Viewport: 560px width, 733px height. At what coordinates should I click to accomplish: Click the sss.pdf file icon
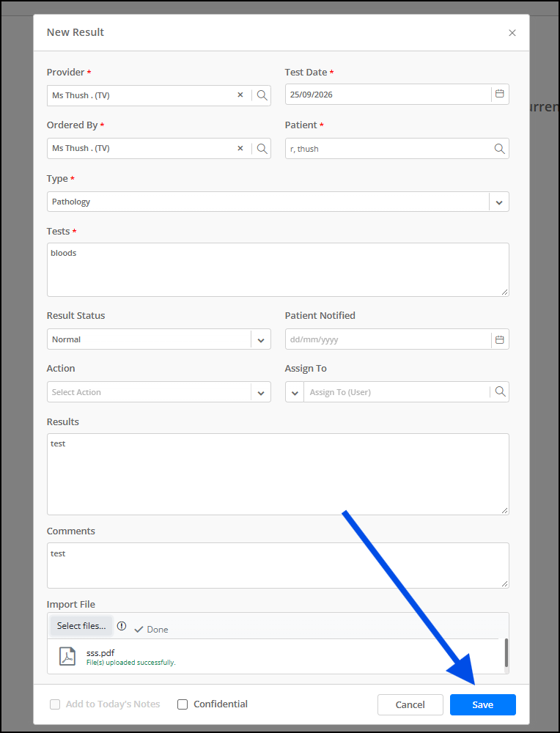coord(67,656)
